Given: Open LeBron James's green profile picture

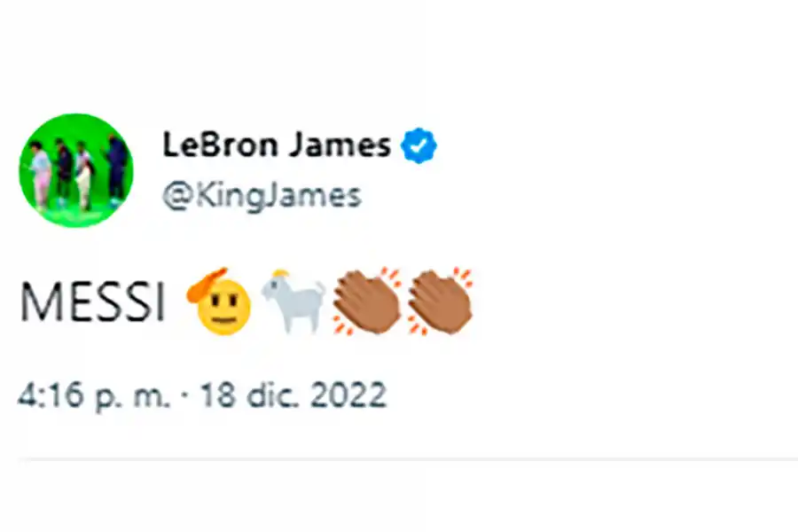Looking at the screenshot, I should [x=75, y=170].
